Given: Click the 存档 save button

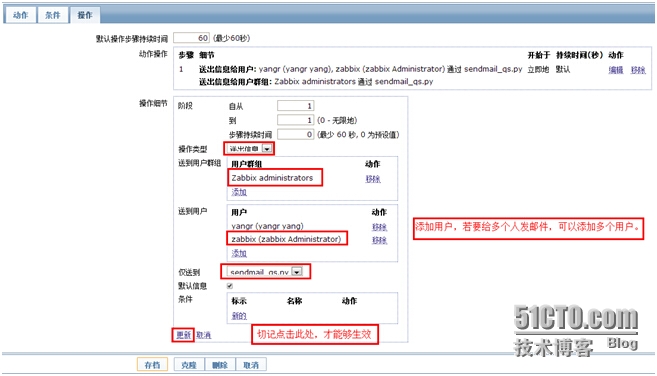Looking at the screenshot, I should click(x=152, y=365).
